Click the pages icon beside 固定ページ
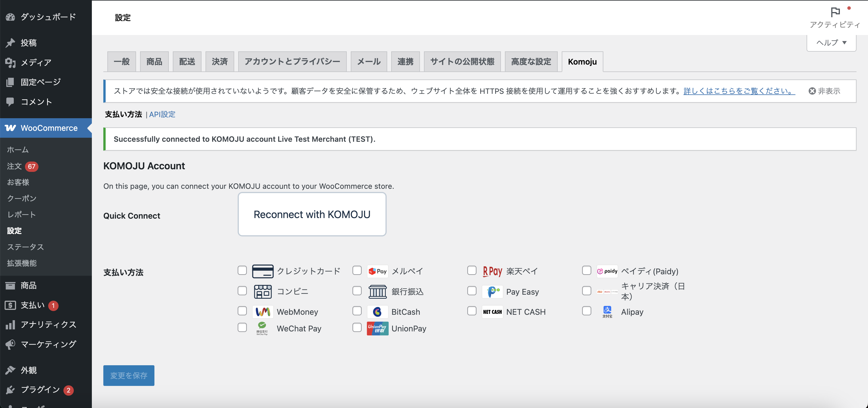The width and height of the screenshot is (868, 408). point(10,82)
